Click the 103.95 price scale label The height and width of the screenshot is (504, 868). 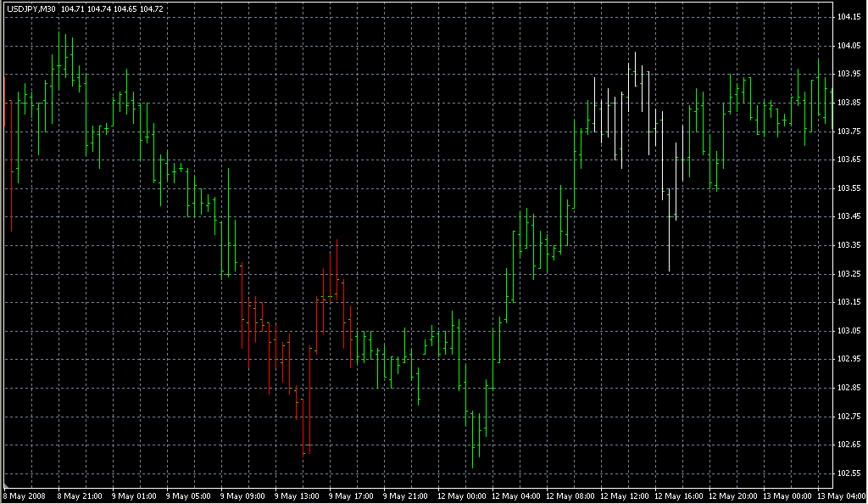click(x=849, y=74)
